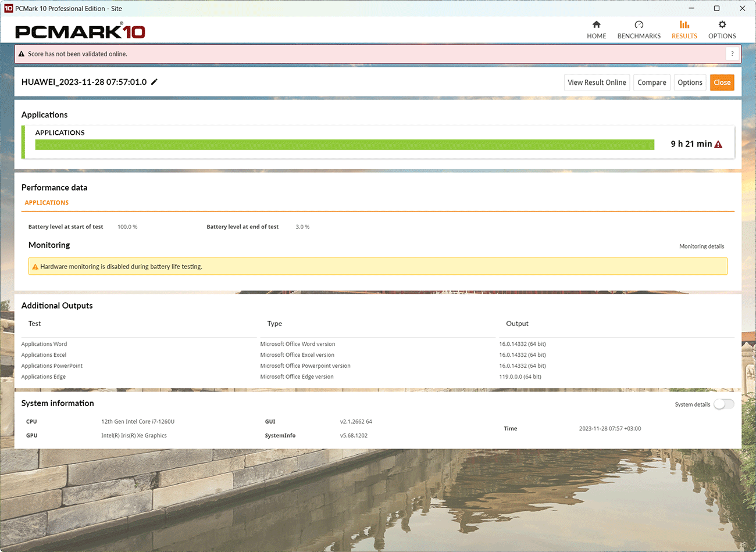Viewport: 756px width, 552px height.
Task: Click the warning triangle beside 9 h 21 min
Action: tap(718, 144)
